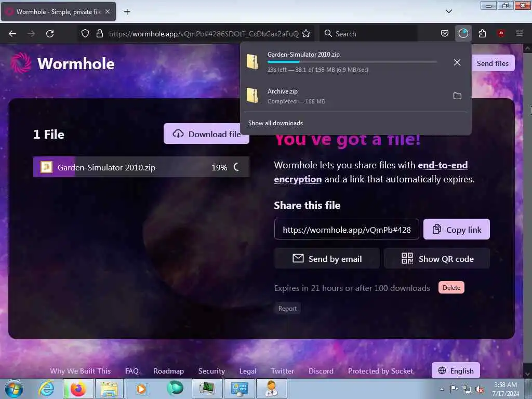Click the Garden-Simulator 2010.zip file row

tap(141, 167)
